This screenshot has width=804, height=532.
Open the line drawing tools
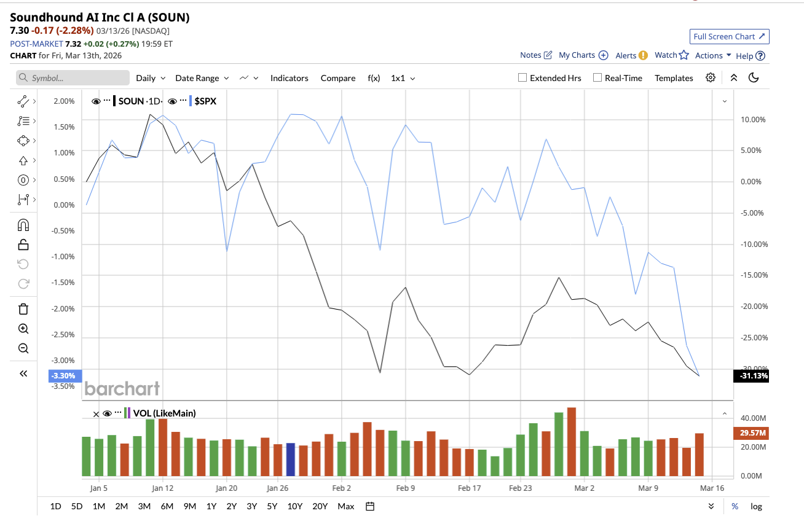[23, 101]
